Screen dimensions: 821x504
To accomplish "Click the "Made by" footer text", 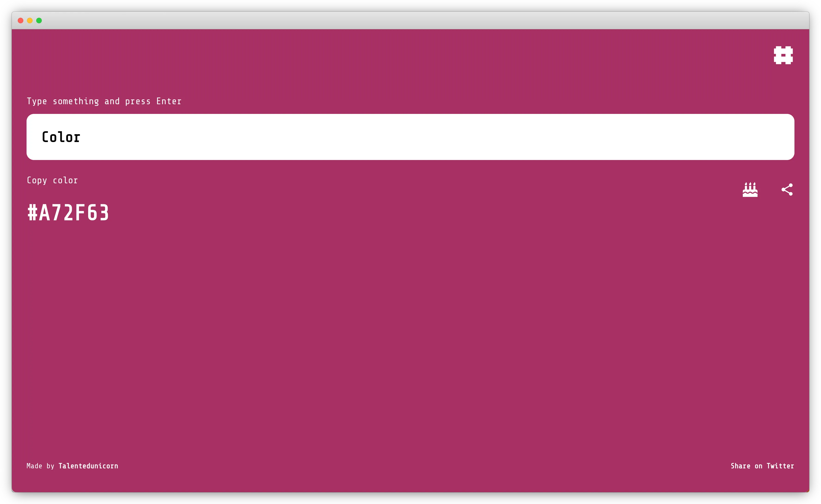I will (40, 466).
